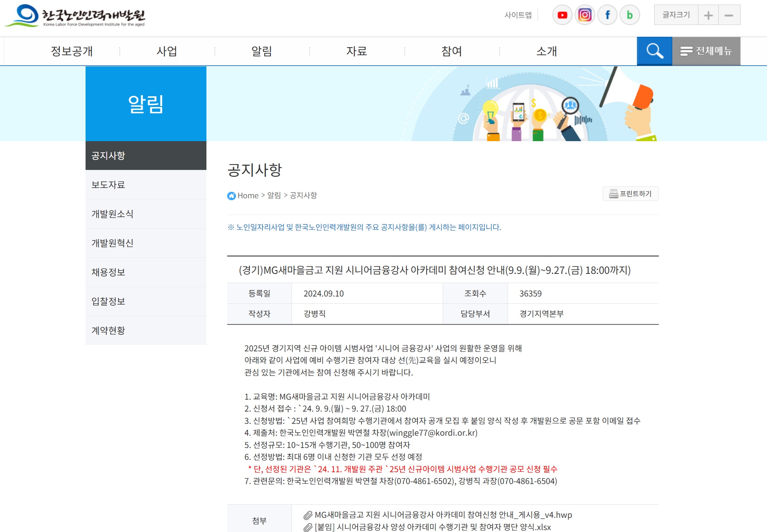Increase font size with plus button
The height and width of the screenshot is (532, 767).
(708, 15)
